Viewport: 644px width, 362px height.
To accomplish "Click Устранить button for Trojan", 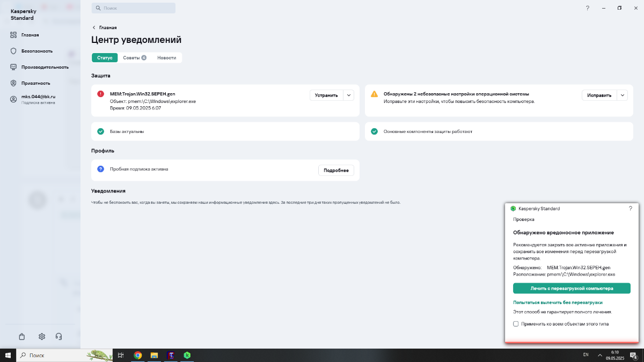I will [x=326, y=95].
